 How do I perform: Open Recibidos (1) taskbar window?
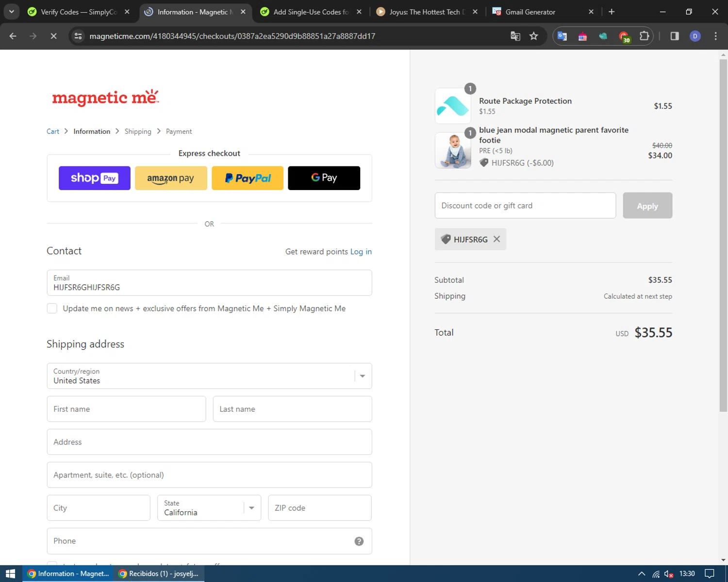(159, 574)
